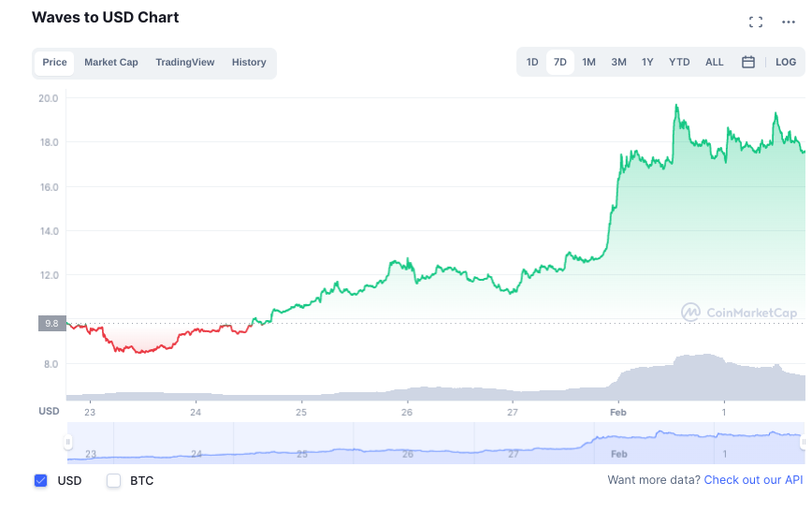The width and height of the screenshot is (812, 511).
Task: Show the 1Y time range
Action: pyautogui.click(x=647, y=63)
